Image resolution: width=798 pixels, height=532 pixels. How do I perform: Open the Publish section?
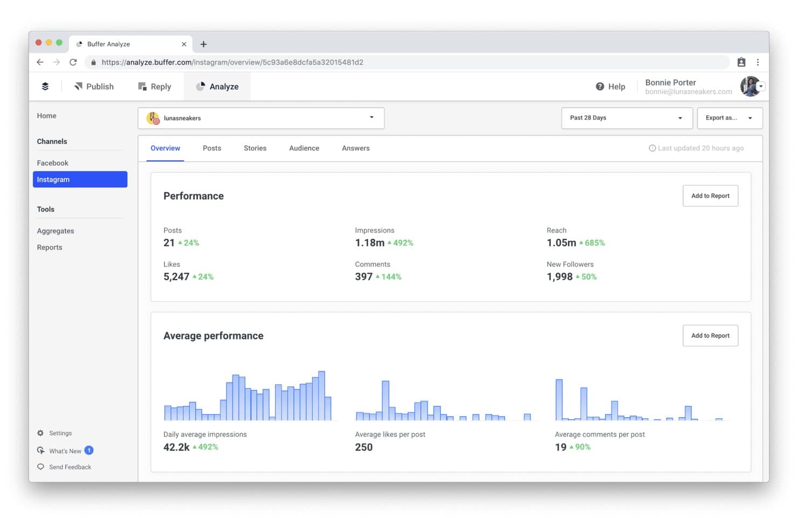coord(94,86)
